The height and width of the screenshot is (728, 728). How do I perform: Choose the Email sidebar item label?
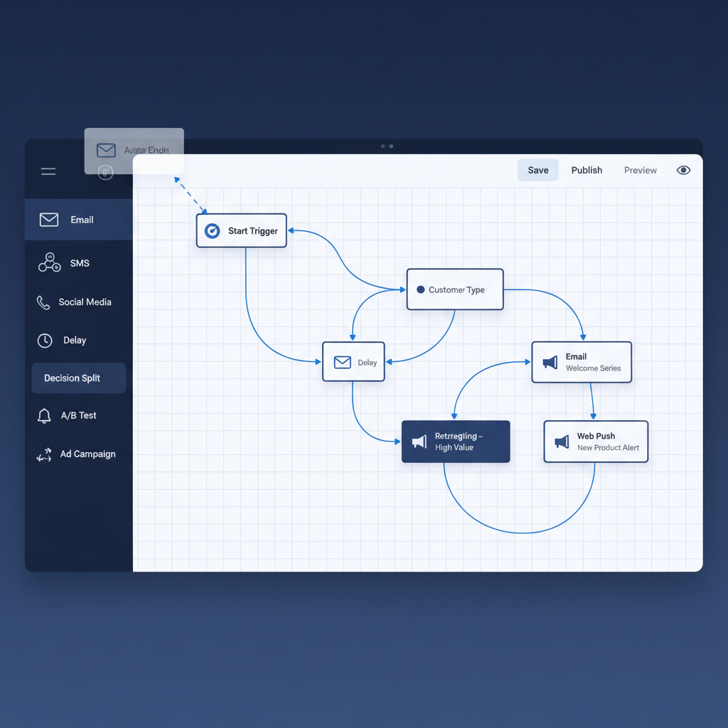pyautogui.click(x=82, y=220)
